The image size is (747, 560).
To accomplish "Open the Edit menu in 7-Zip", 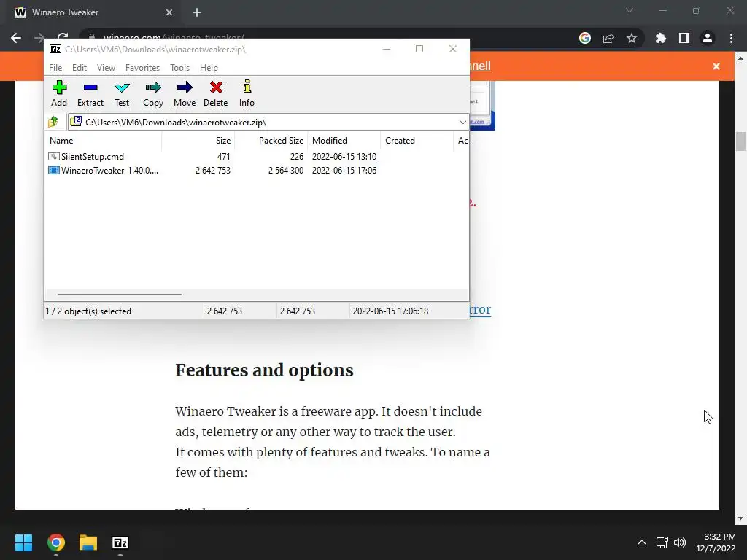I will pyautogui.click(x=79, y=68).
